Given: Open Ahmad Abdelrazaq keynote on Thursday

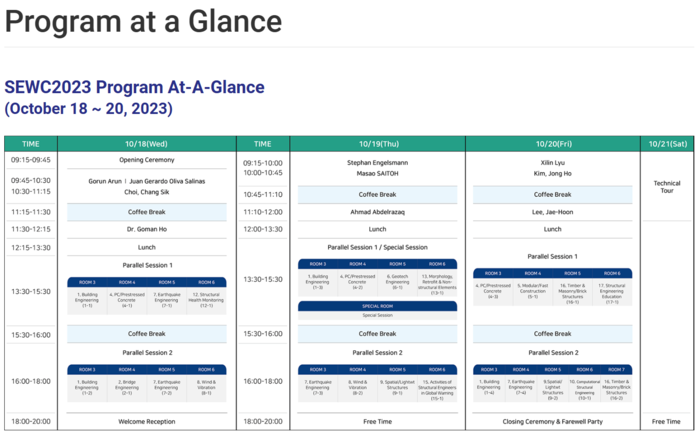Looking at the screenshot, I should click(x=379, y=211).
